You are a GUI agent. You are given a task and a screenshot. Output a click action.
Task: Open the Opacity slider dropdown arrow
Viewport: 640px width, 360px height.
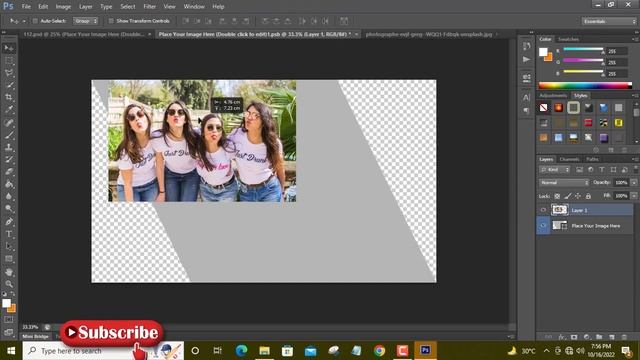click(633, 183)
